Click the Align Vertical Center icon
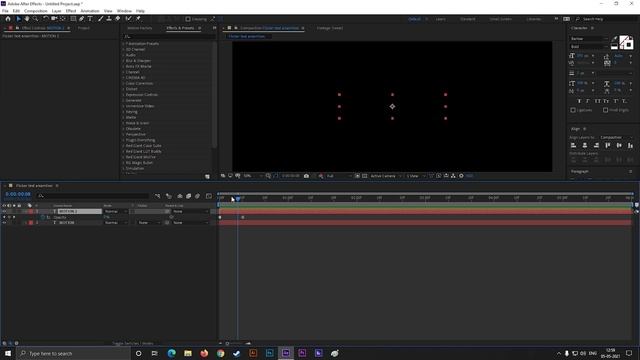640x360 pixels. pos(619,145)
